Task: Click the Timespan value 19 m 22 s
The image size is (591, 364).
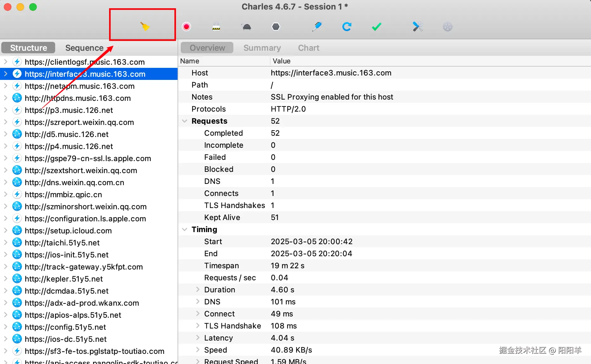Action: point(288,265)
